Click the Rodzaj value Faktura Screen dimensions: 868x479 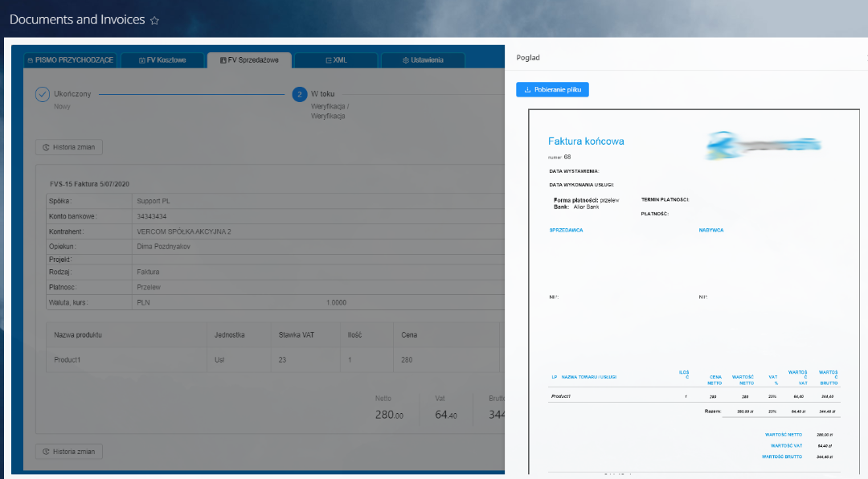148,272
